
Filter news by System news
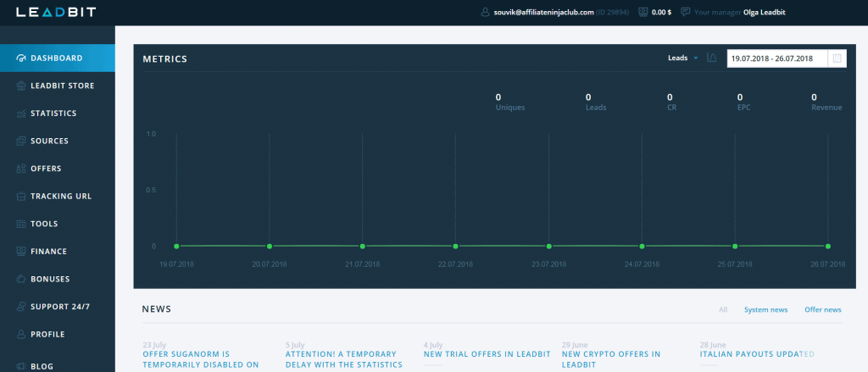tap(765, 310)
